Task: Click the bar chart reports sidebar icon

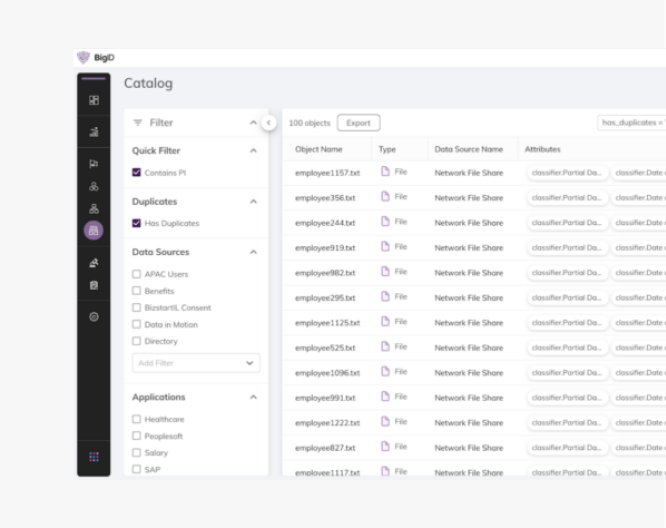Action: click(x=94, y=131)
